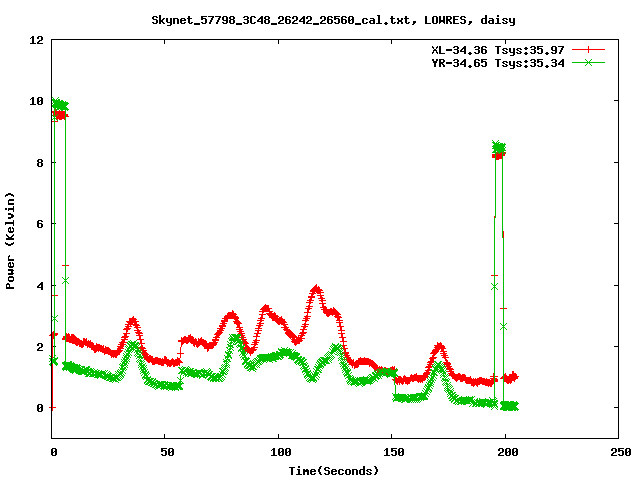This screenshot has width=640, height=480.
Task: Click the green calibration plateau near 10 Kelvin at start
Action: [x=60, y=105]
